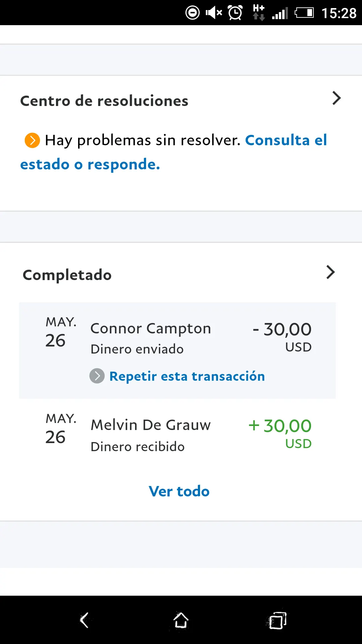Image resolution: width=362 pixels, height=644 pixels.
Task: Tap the battery indicator in status bar
Action: (304, 13)
